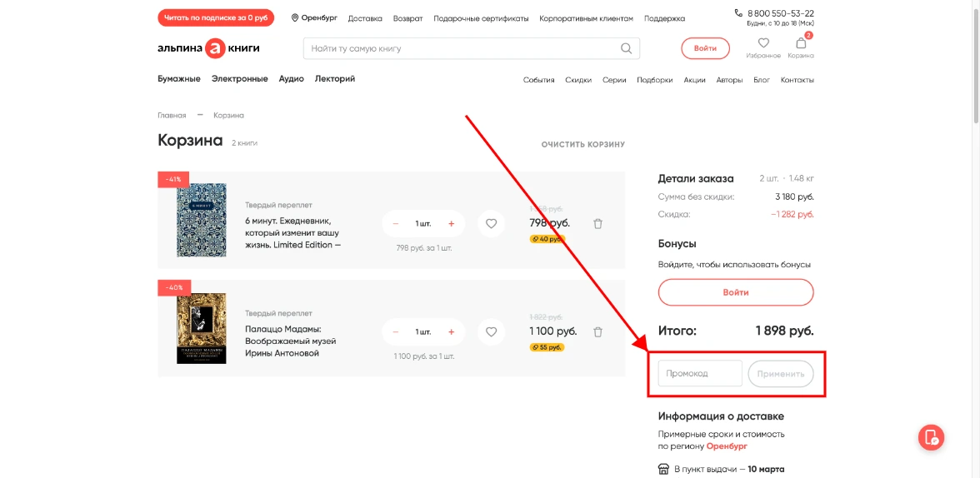Increase quantity of 'Палаццо Мадамы' book

tap(451, 331)
